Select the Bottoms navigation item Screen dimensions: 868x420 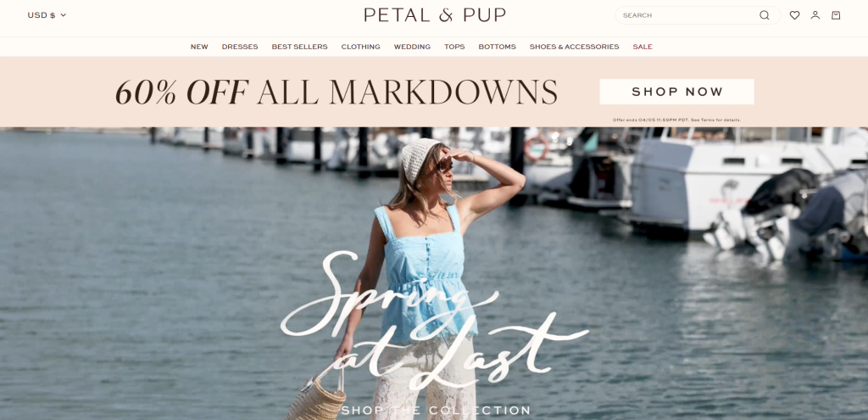pos(497,47)
